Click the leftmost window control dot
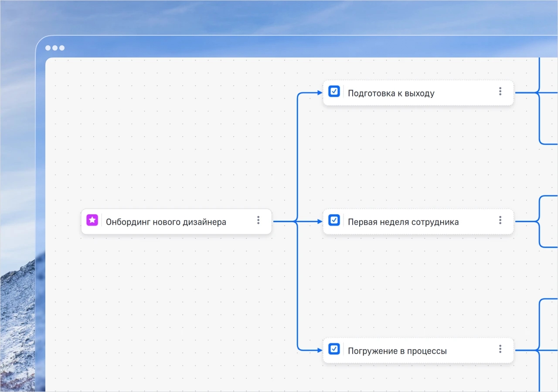The height and width of the screenshot is (392, 558). click(x=48, y=48)
